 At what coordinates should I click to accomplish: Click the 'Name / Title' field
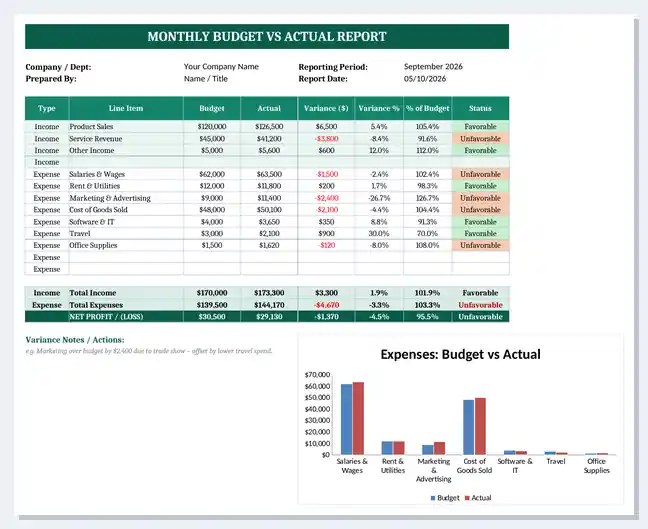[x=206, y=79]
